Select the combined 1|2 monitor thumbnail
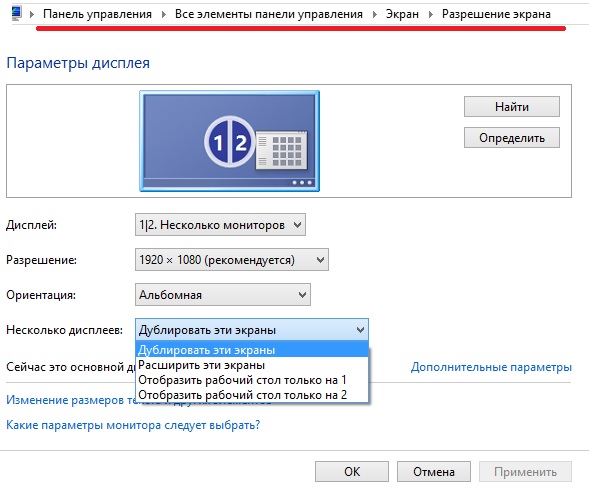The image size is (589, 495). click(230, 141)
